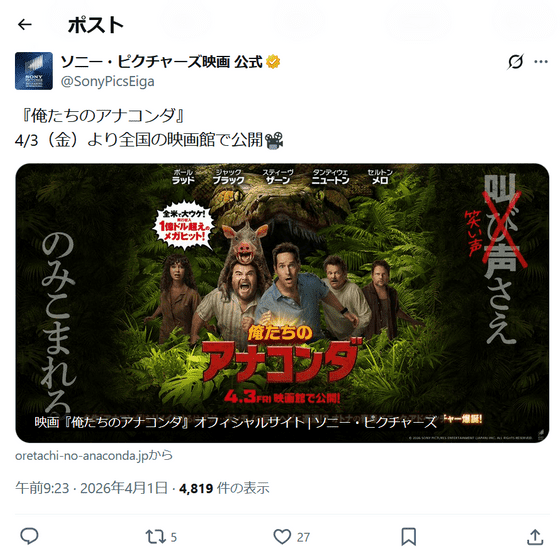Open the Grok slash-circle icon

pos(515,62)
